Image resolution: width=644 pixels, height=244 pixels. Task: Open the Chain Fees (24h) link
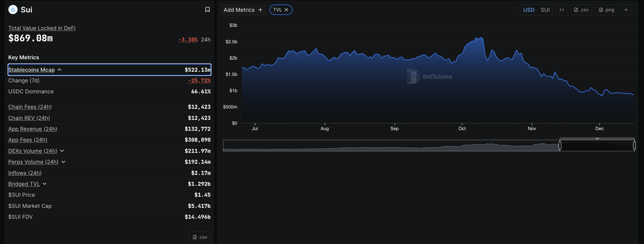coord(30,107)
